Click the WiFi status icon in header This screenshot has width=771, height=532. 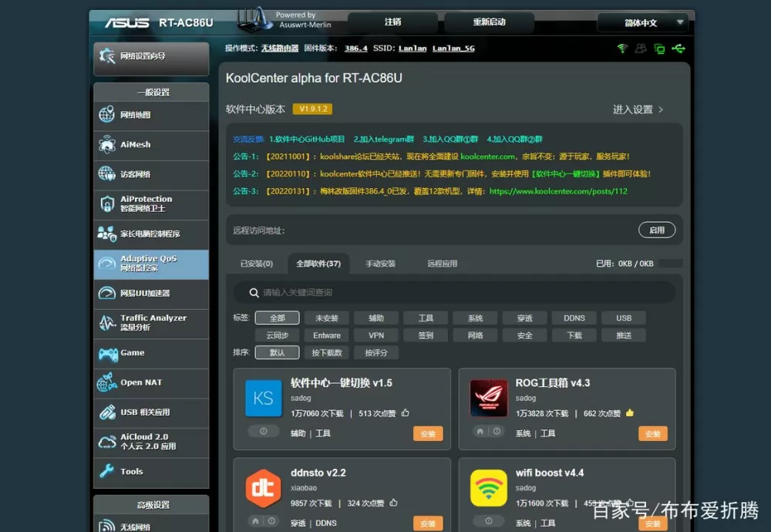[622, 48]
